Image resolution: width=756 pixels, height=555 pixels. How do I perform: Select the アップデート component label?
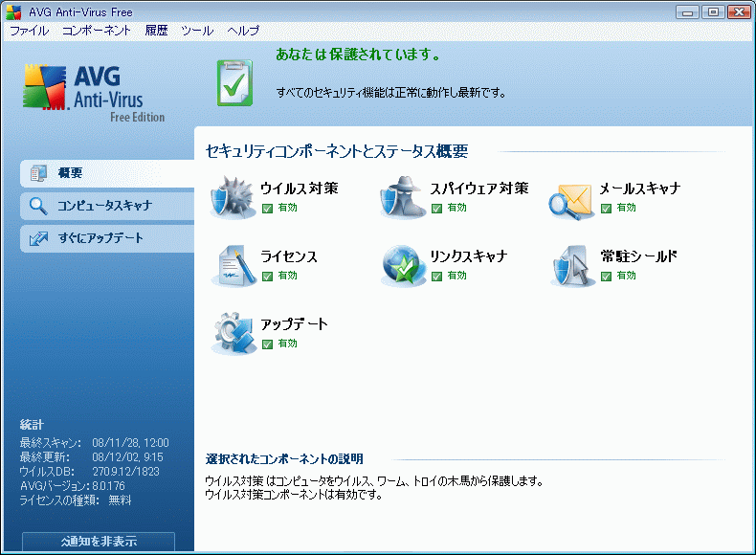pyautogui.click(x=294, y=324)
